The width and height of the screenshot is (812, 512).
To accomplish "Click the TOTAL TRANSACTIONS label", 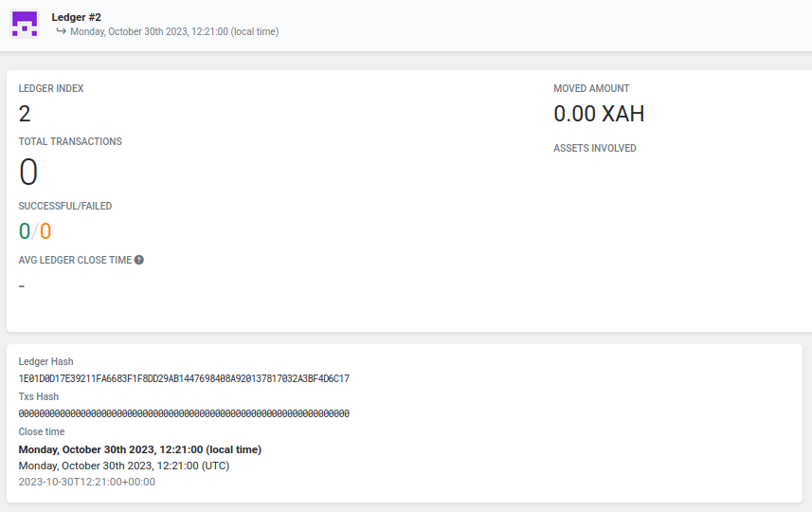I will (x=70, y=142).
